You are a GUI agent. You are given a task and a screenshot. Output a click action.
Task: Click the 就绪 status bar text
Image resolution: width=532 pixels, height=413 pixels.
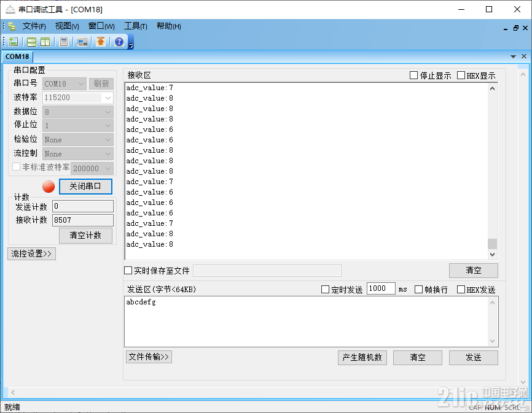12,407
